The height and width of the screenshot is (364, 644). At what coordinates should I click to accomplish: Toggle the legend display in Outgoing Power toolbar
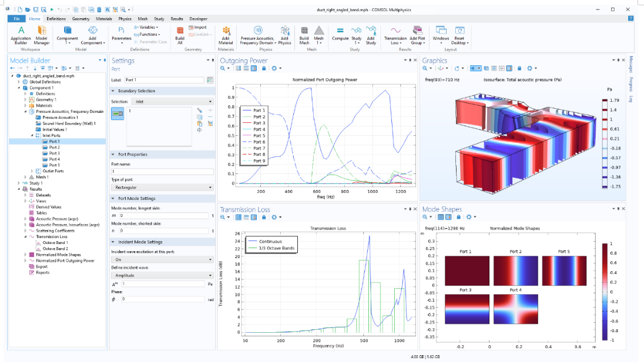pyautogui.click(x=254, y=68)
